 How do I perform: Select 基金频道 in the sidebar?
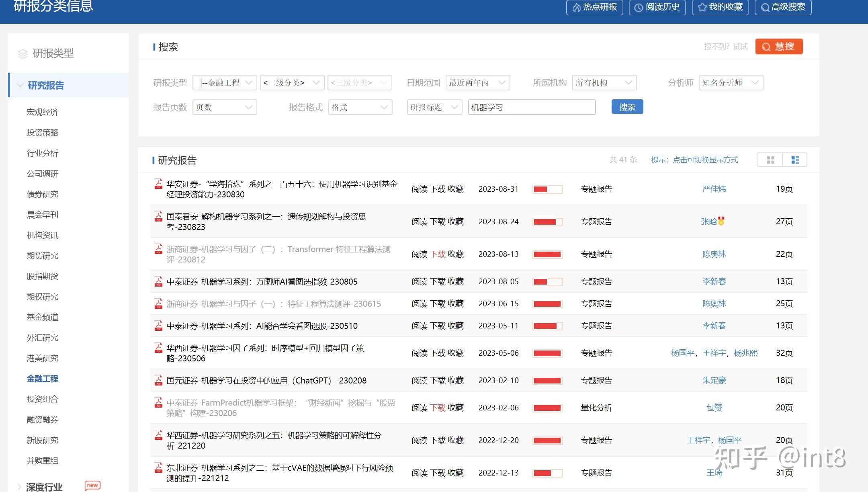42,317
